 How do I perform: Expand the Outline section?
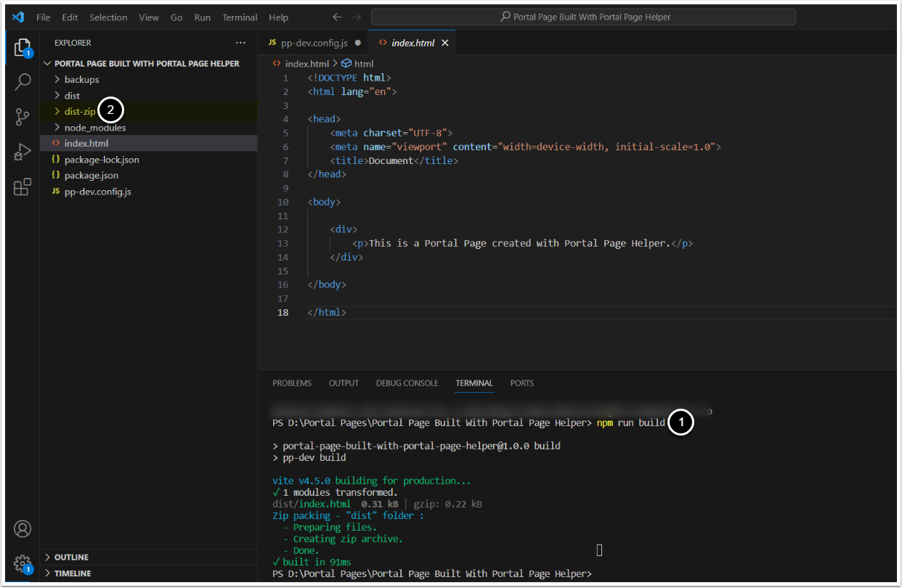71,558
